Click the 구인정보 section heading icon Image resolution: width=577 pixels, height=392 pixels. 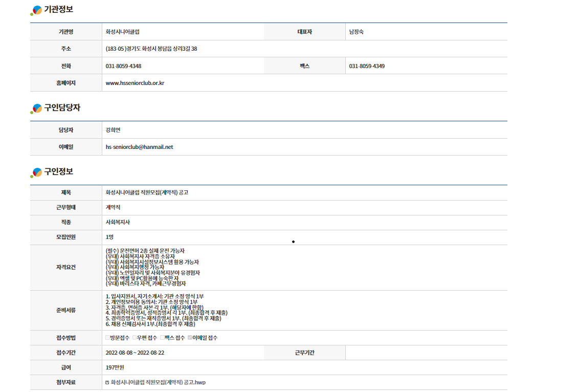(36, 172)
